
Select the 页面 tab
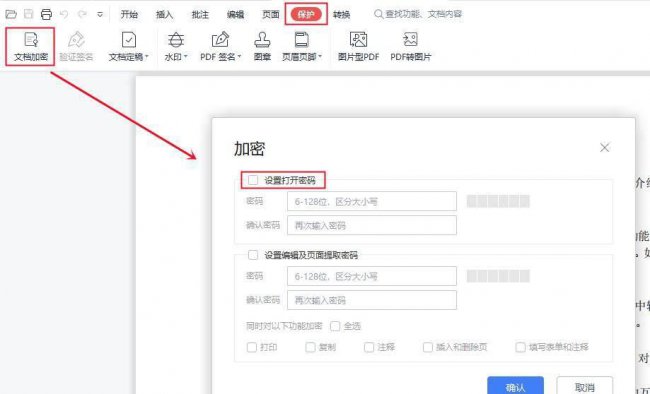pos(270,15)
